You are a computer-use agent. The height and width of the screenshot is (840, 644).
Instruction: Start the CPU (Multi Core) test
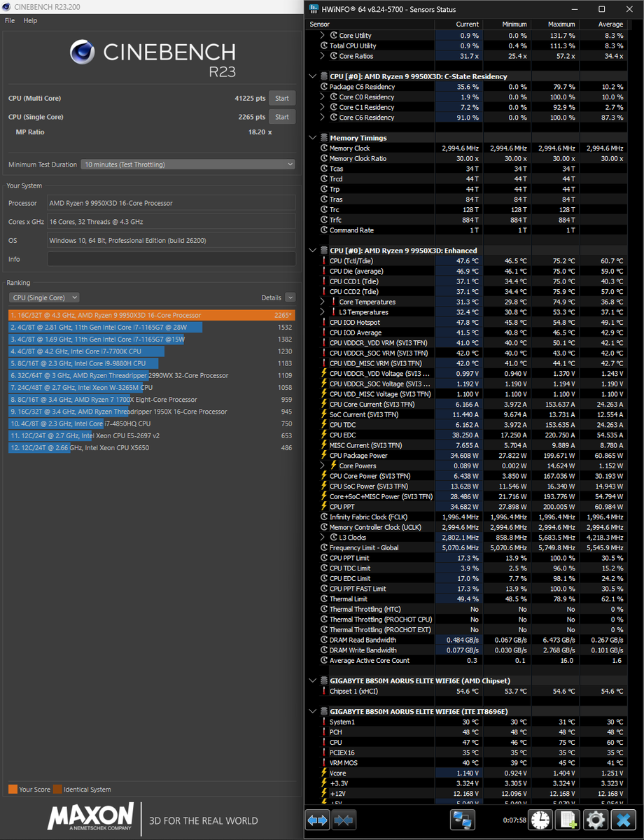[282, 99]
